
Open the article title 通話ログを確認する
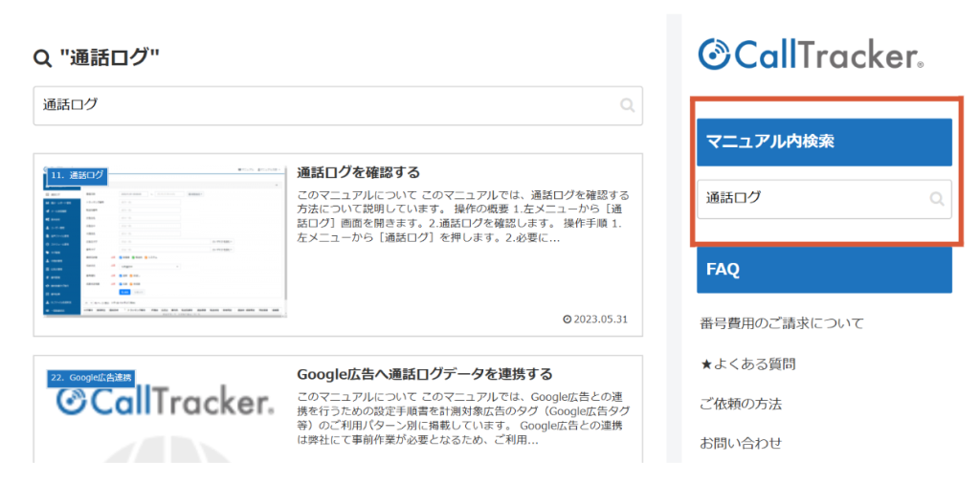click(x=359, y=173)
